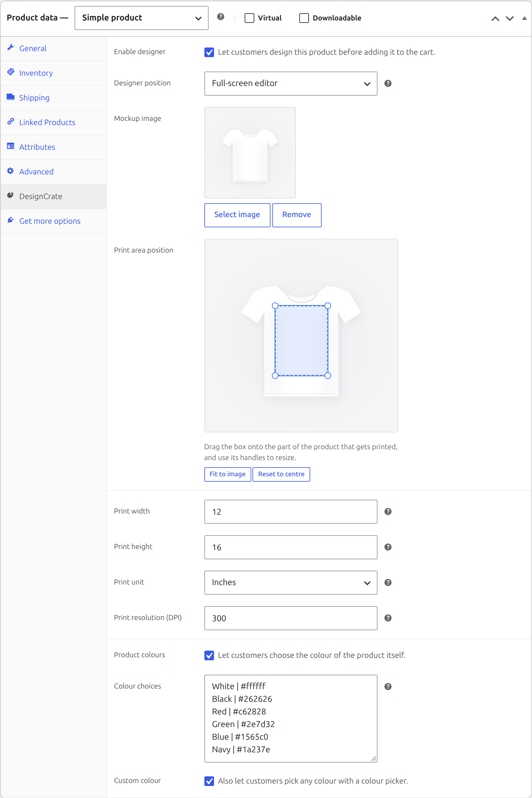
Task: Open the Inventory tab
Action: [54, 73]
